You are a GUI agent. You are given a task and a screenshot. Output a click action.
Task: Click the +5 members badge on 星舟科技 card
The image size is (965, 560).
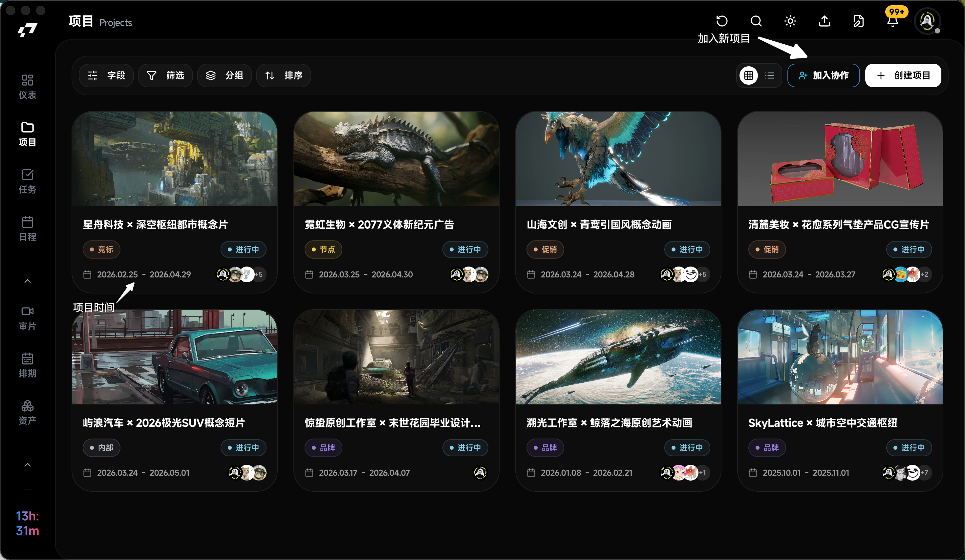pyautogui.click(x=259, y=274)
